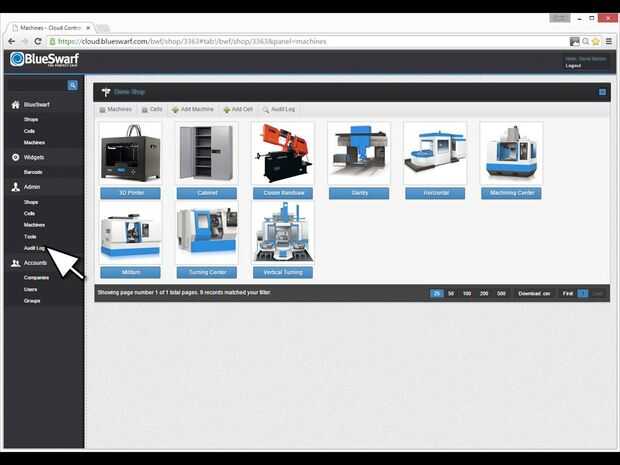Viewport: 620px width, 465px height.
Task: Open Barcode under the Widgets section
Action: point(33,172)
